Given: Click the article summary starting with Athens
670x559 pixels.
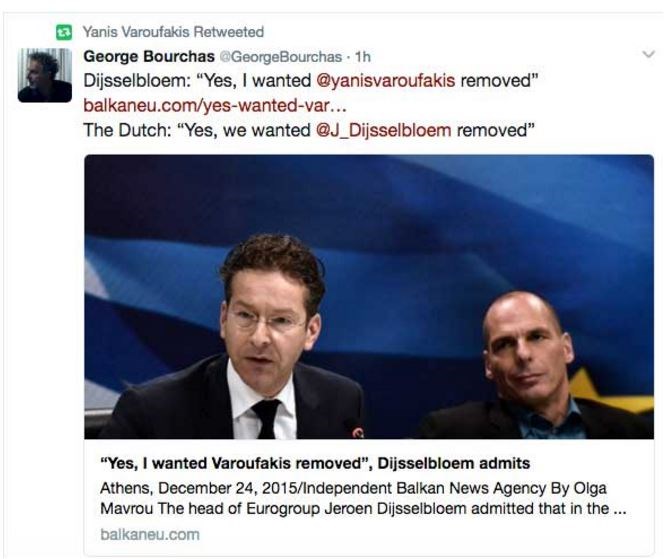Looking at the screenshot, I should 363,498.
